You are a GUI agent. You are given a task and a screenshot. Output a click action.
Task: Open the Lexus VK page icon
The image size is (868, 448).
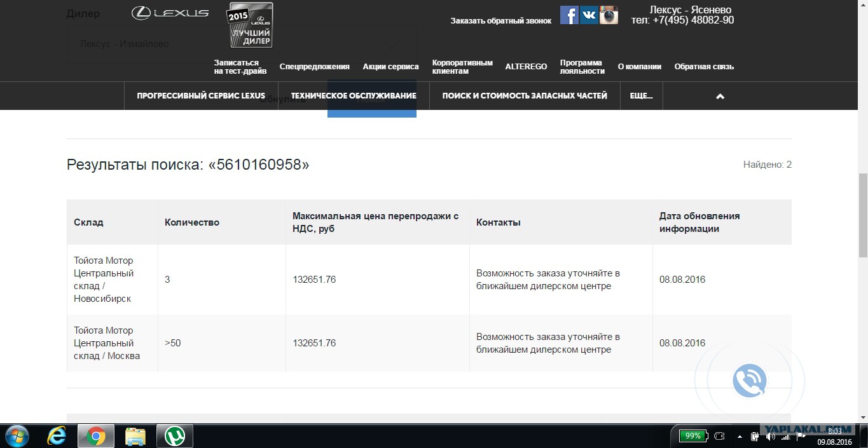[x=589, y=15]
